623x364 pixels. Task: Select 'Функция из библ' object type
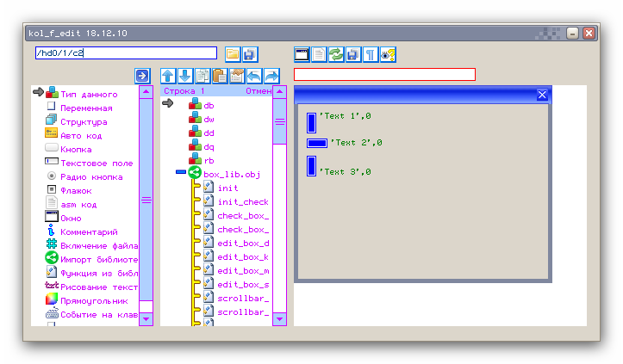pos(99,274)
